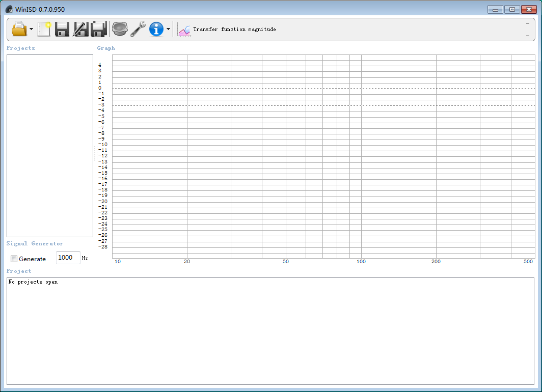The width and height of the screenshot is (542, 392).
Task: Click the WinISD application icon in title bar
Action: tap(9, 9)
